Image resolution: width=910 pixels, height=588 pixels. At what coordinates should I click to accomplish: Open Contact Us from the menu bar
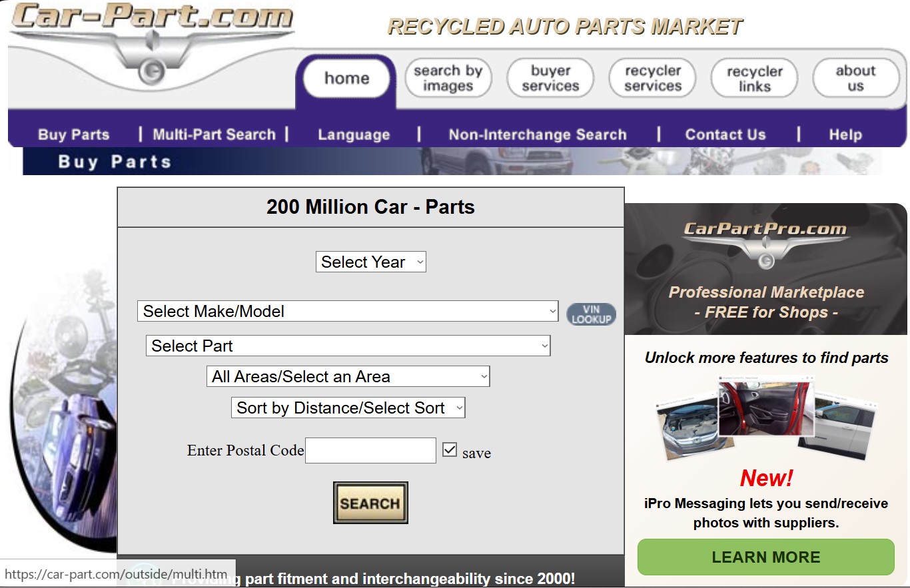pyautogui.click(x=725, y=135)
